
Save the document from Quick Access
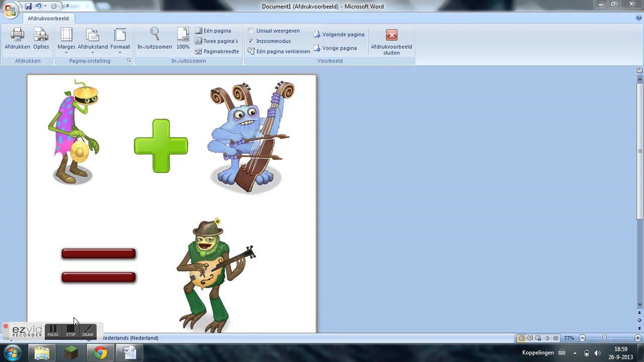(x=28, y=6)
